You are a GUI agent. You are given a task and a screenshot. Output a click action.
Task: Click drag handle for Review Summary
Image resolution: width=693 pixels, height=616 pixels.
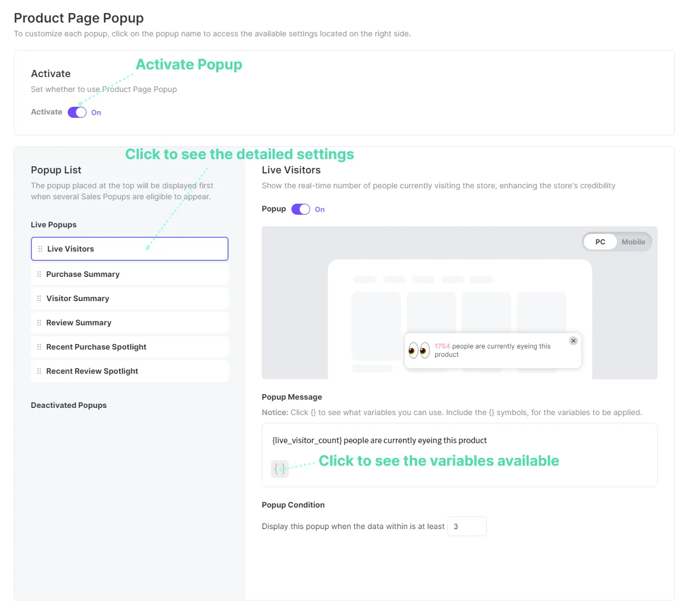pos(39,323)
